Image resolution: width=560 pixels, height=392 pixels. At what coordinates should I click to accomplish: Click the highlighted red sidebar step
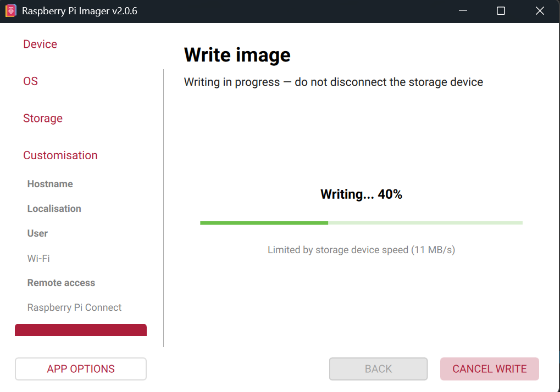[81, 330]
